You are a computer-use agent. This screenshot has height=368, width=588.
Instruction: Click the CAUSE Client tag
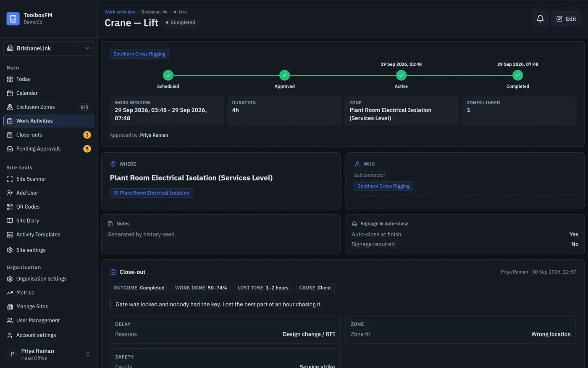[315, 288]
